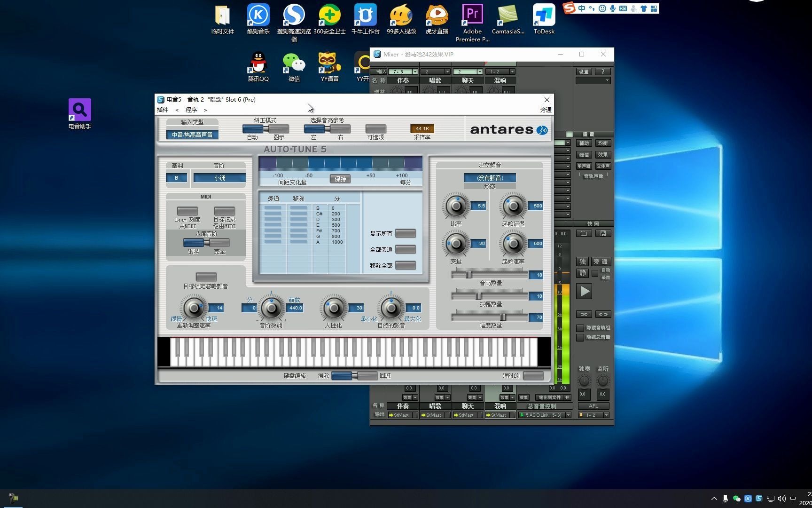Screen dimensions: 812x508
Task: Click the 保持 button
Action: 340,179
